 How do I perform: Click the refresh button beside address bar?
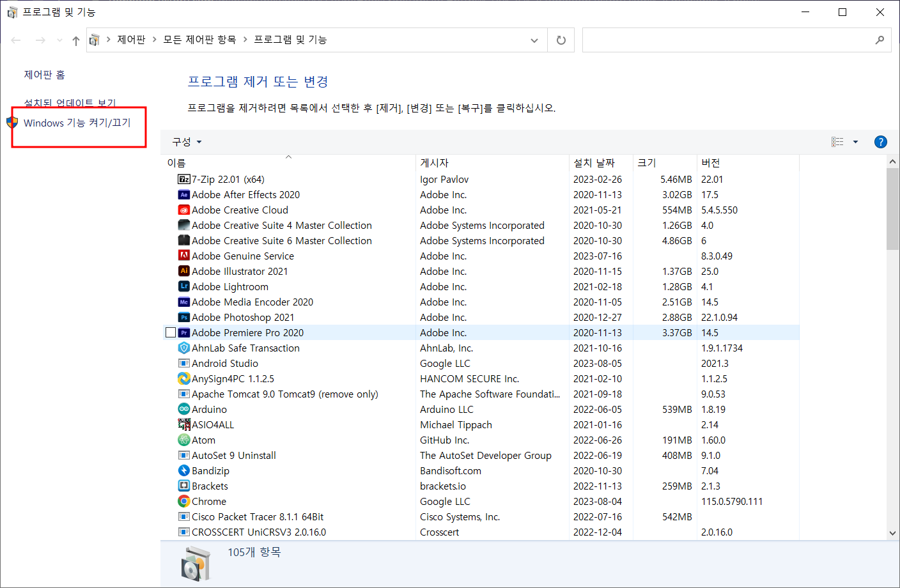(x=561, y=40)
